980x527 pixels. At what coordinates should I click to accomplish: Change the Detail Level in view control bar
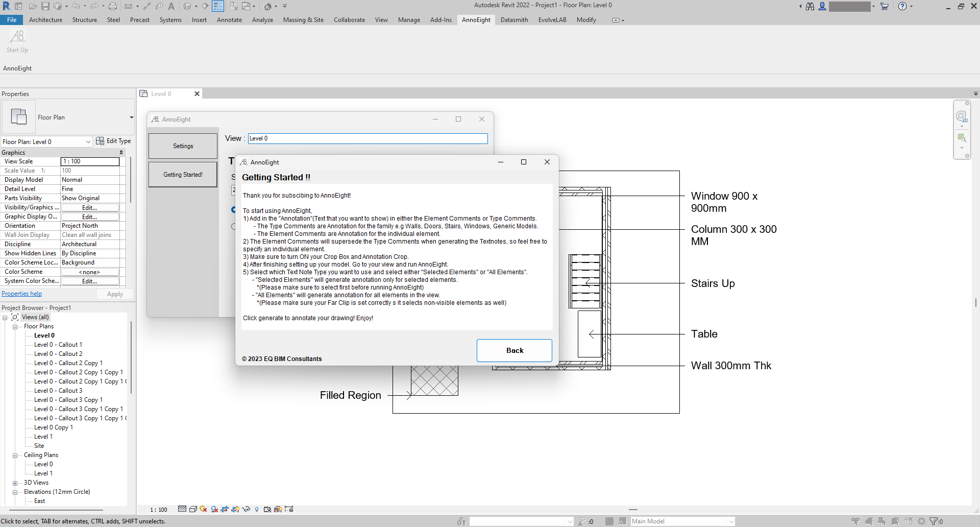click(x=182, y=509)
